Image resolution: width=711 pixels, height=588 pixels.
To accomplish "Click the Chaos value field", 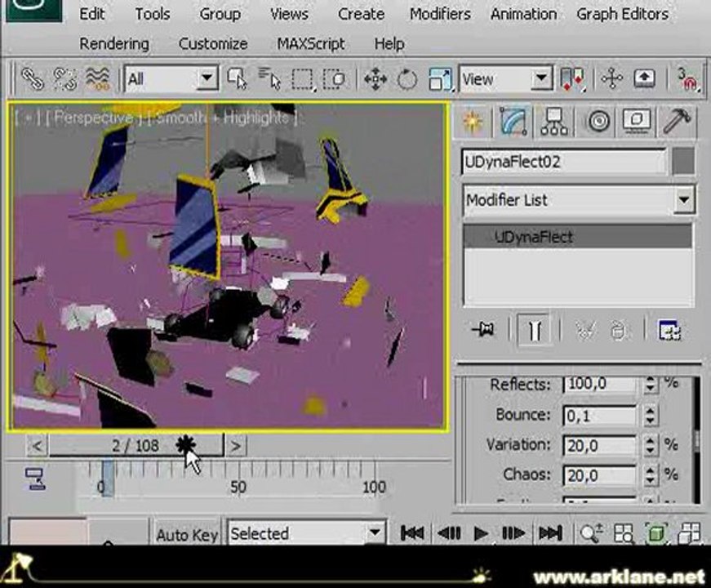I will pyautogui.click(x=599, y=475).
